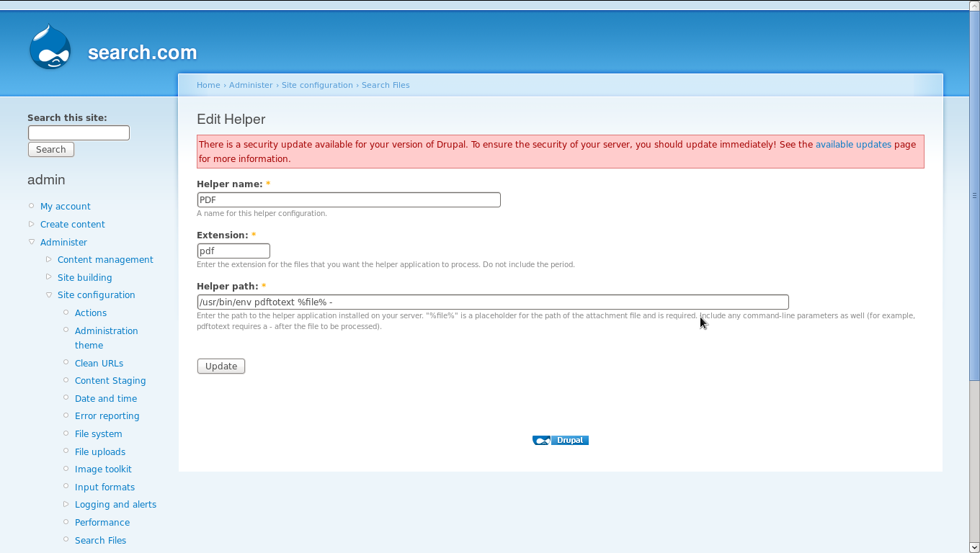This screenshot has height=553, width=980.
Task: Collapse the Site configuration submenu arrow
Action: click(49, 295)
